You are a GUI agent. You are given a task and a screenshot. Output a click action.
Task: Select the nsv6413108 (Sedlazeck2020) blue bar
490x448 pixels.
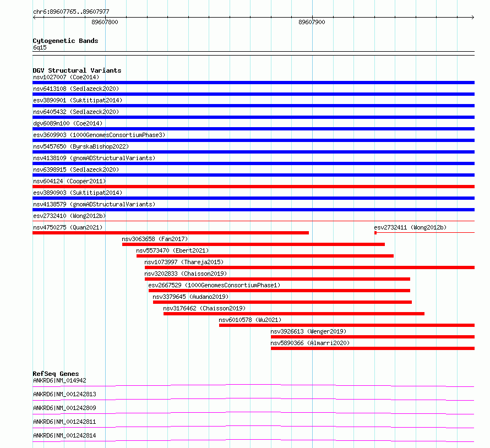tap(253, 94)
